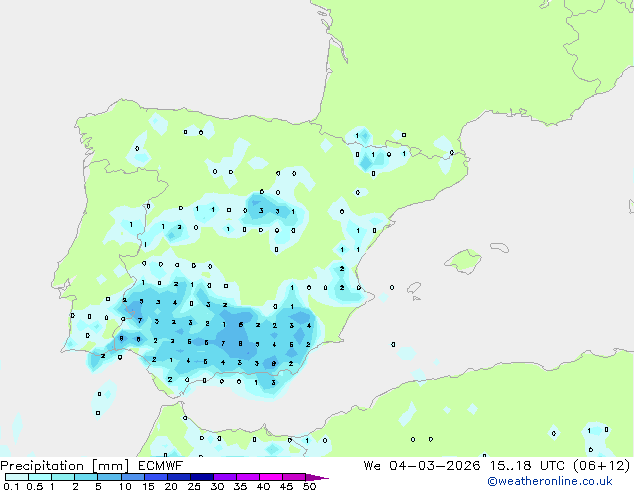Select the 35–40 mm legend color box
The width and height of the screenshot is (634, 490).
point(247,477)
